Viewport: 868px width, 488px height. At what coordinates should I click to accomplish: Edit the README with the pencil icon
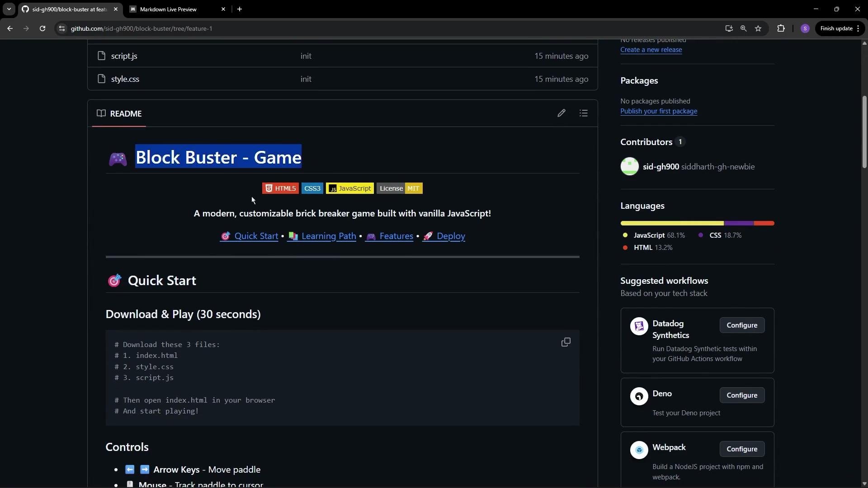coord(561,113)
